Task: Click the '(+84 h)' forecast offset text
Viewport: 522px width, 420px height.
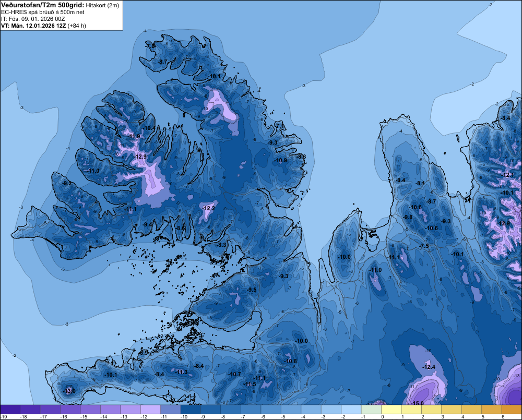Action: pyautogui.click(x=77, y=26)
